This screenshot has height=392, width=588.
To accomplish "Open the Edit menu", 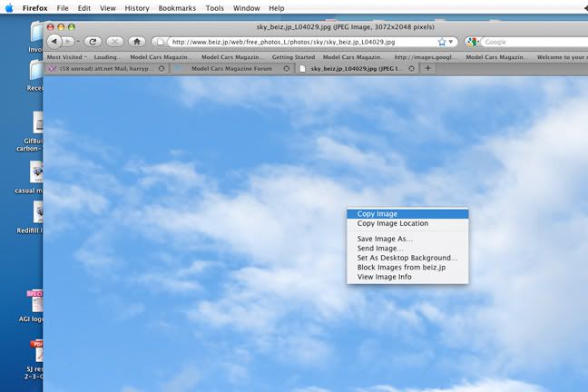I will [x=84, y=8].
